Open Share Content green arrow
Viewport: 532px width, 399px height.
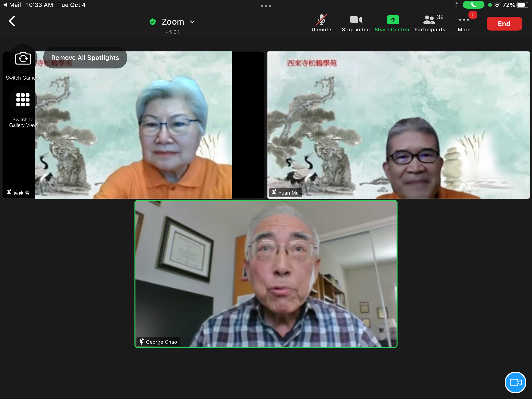[x=393, y=20]
